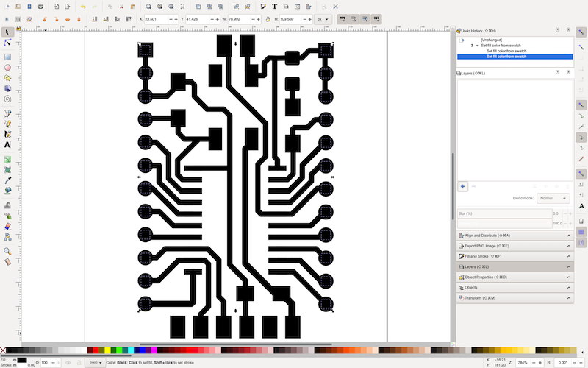The height and width of the screenshot is (368, 588).
Task: Switch to docked Layers panel tab
Action: coord(515,266)
